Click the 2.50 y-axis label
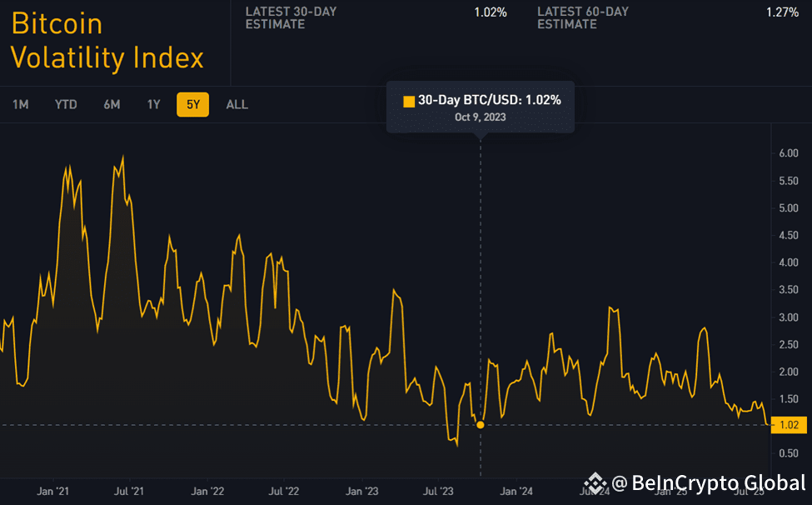 [x=789, y=344]
